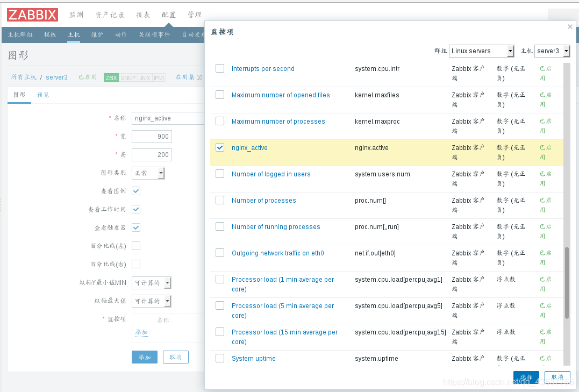This screenshot has width=579, height=392.
Task: Open Maximum number of opened files link
Action: pyautogui.click(x=281, y=95)
